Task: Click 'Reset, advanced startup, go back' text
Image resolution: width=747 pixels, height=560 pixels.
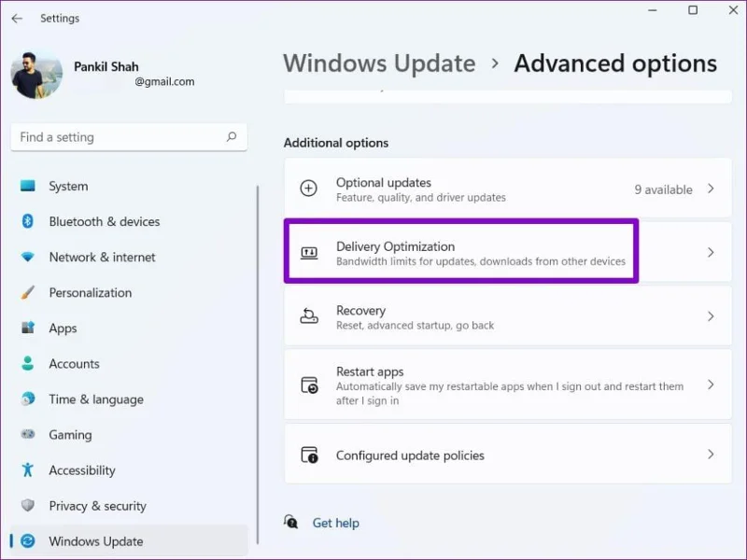Action: pyautogui.click(x=415, y=325)
